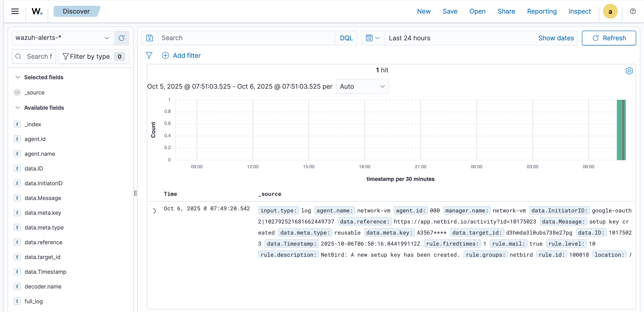Click the Wazuh logo icon
This screenshot has width=644, height=312.
coord(37,11)
